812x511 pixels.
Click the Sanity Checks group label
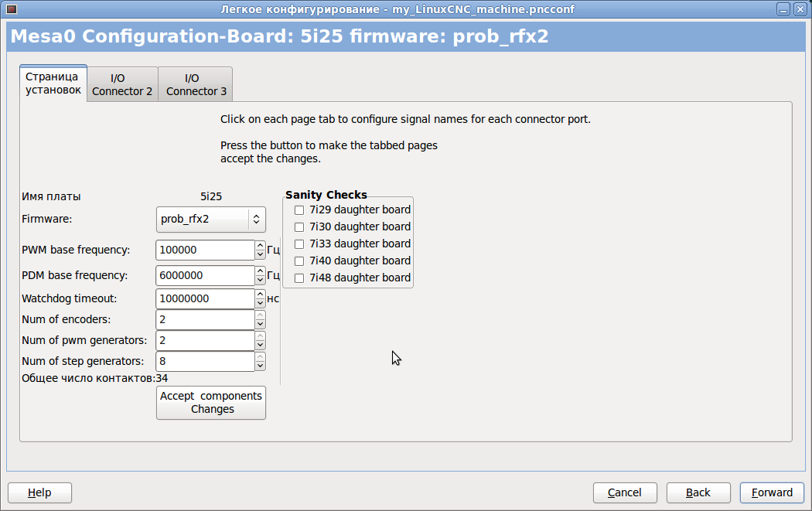point(326,195)
